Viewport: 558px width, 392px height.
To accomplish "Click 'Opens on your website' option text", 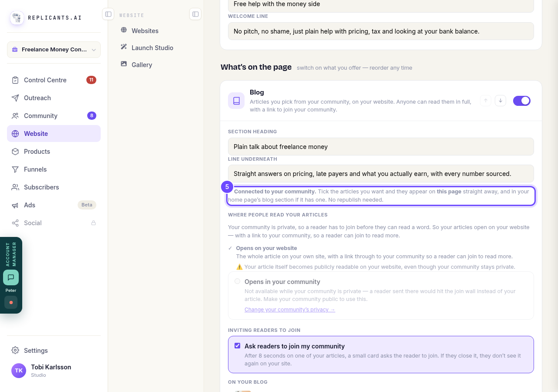I will point(266,248).
